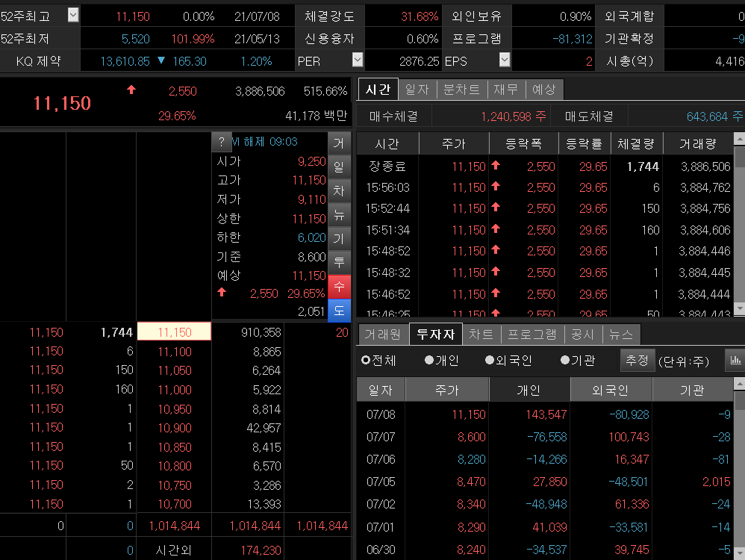The height and width of the screenshot is (560, 745).
Task: Click the 거래량 column header
Action: point(698,143)
